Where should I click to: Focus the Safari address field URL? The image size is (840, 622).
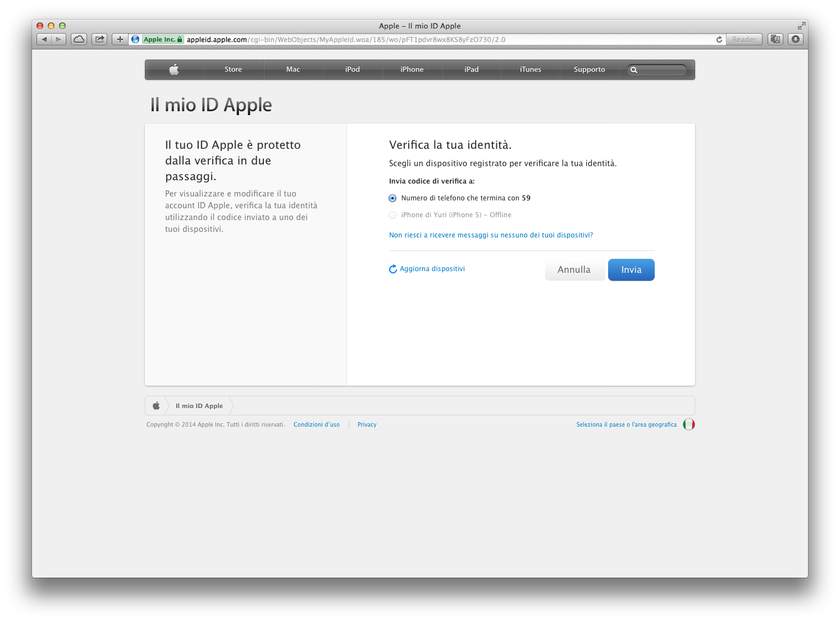click(x=346, y=39)
